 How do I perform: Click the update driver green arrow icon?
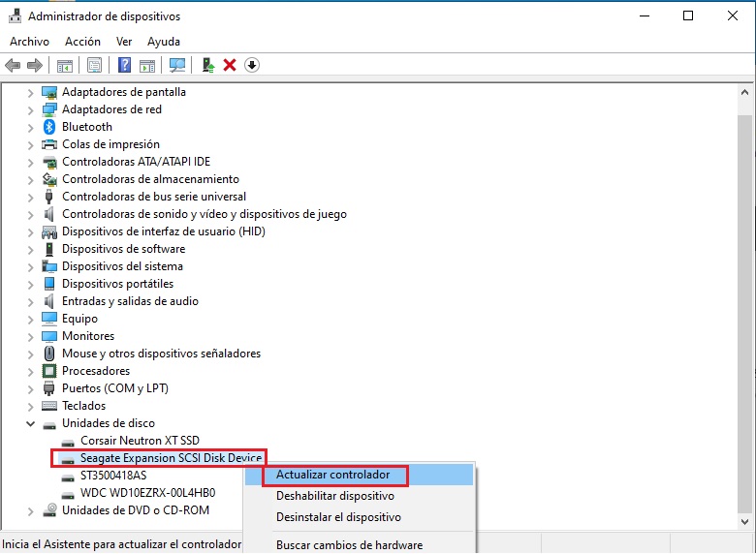(x=207, y=65)
